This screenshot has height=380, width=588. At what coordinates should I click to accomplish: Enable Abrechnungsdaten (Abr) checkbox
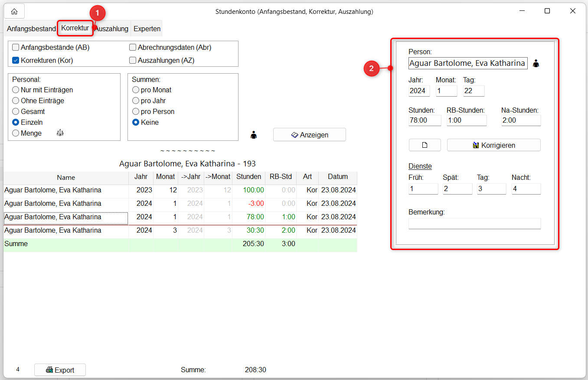point(133,48)
